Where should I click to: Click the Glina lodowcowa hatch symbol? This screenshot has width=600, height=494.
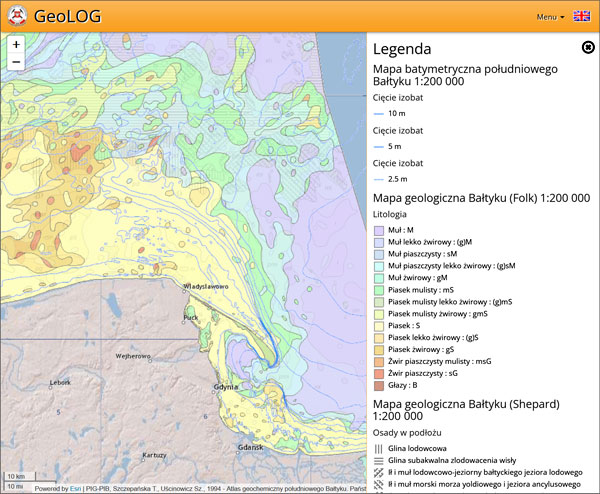point(378,448)
